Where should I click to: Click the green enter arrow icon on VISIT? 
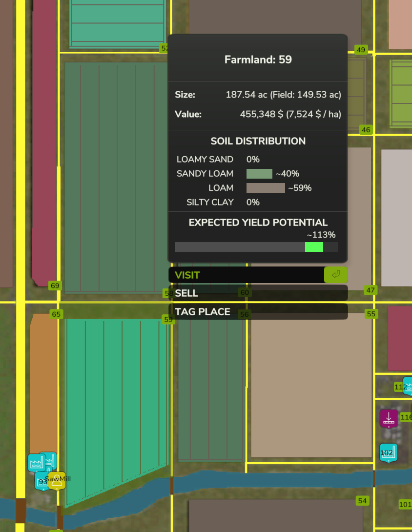click(336, 274)
